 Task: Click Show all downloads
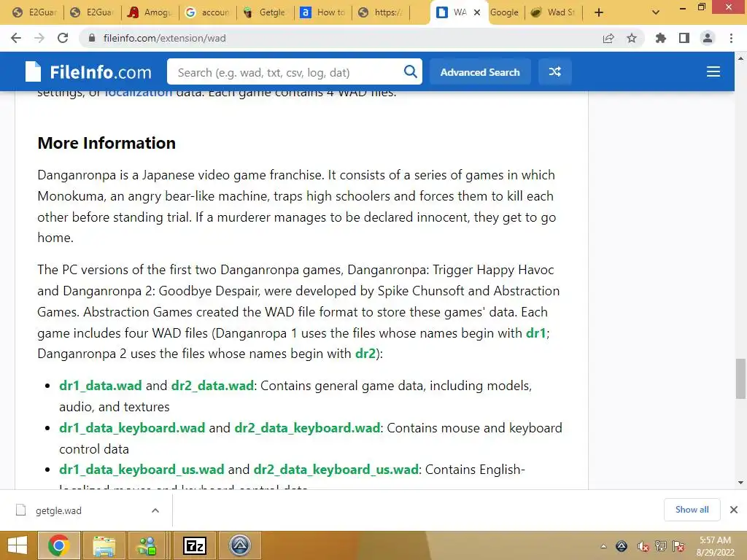click(692, 510)
